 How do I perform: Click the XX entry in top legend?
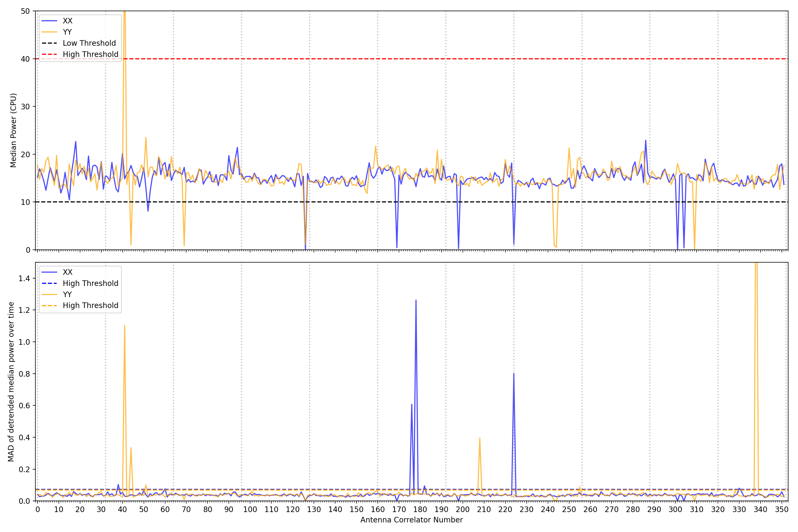tap(67, 21)
